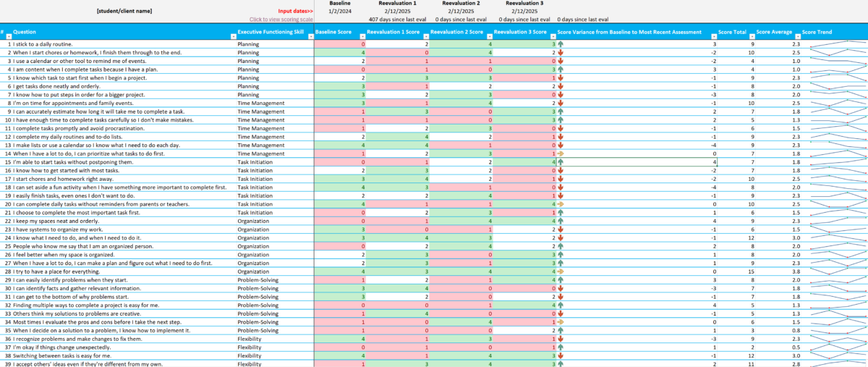Viewport: 868px width, 367px height.
Task: Click the green up arrow for 'I am content when I complete tasks'
Action: click(x=560, y=69)
